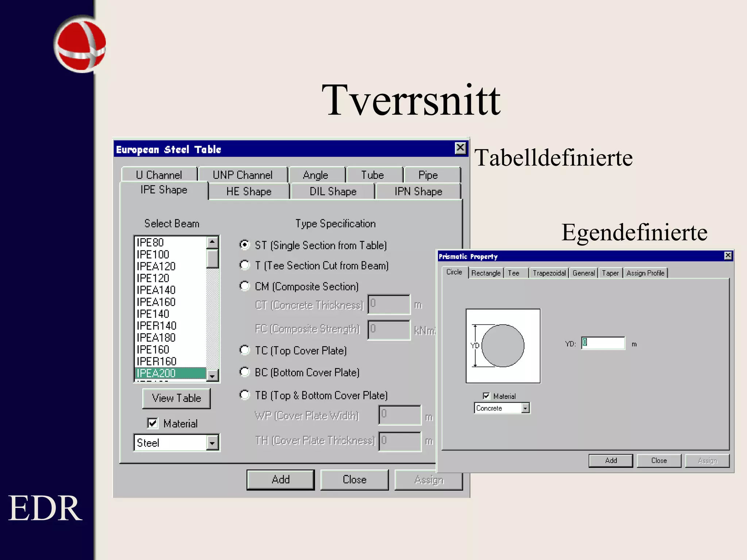This screenshot has height=560, width=747.
Task: Click the beam list scrollbar thumb
Action: click(x=212, y=258)
